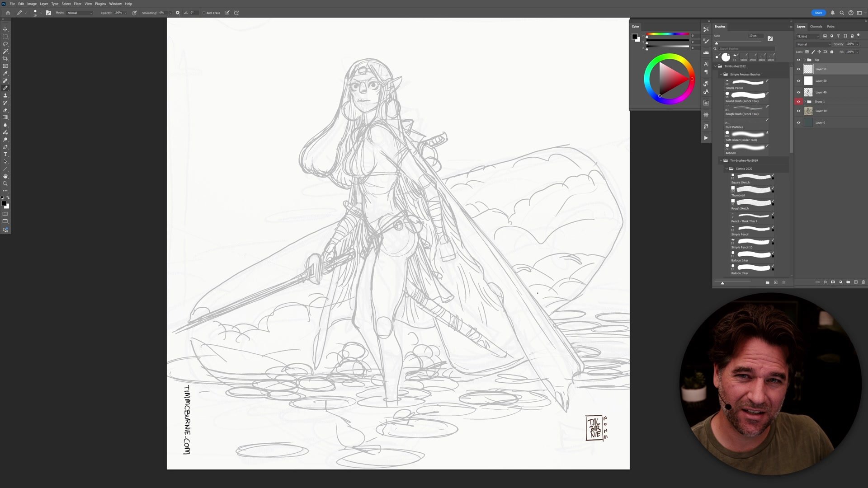Click the symmetry butterfly icon
Screen dimensions: 868x488
(x=236, y=13)
